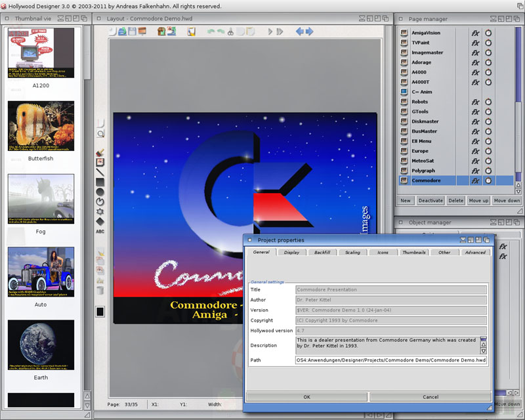525x420 pixels.
Task: Select the ABC text tool
Action: click(100, 232)
